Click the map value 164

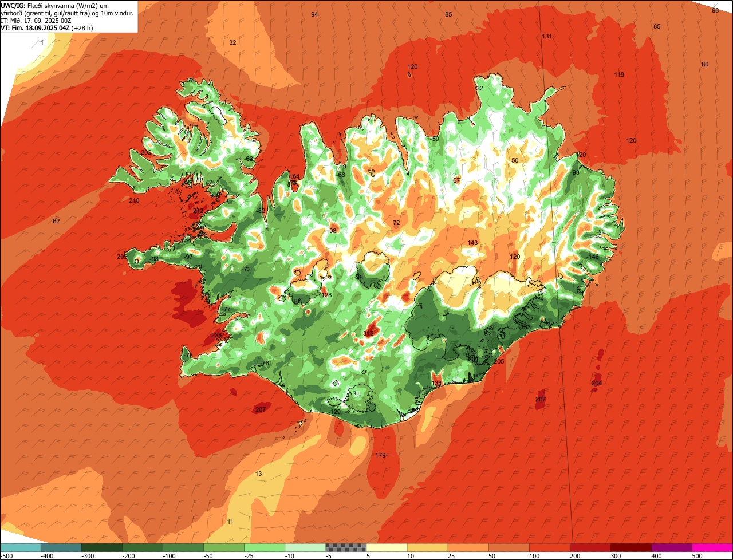294,176
